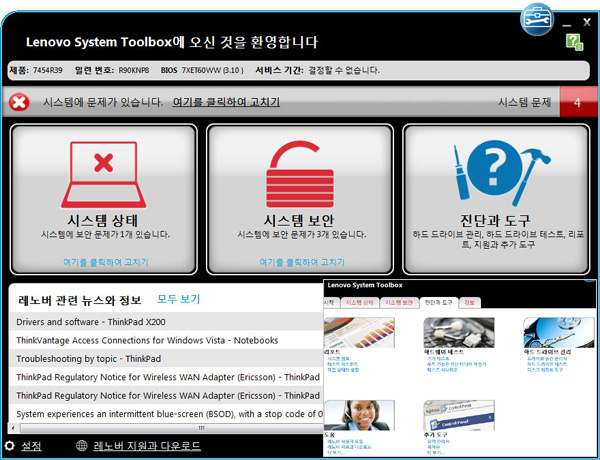
Task: Click the 하드 드라이브 관리 disk thumbnail
Action: (559, 333)
